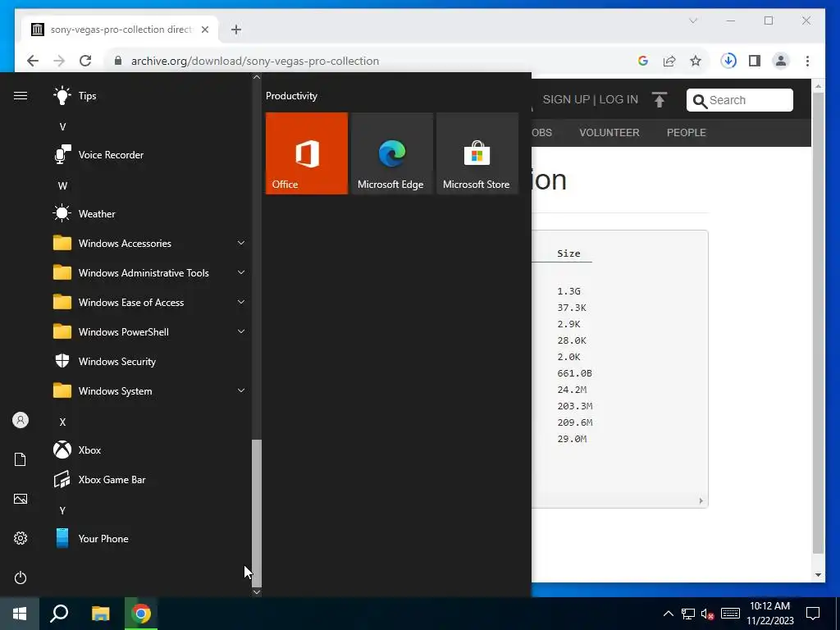Open Chrome three-dot menu
The height and width of the screenshot is (630, 840).
tap(807, 61)
